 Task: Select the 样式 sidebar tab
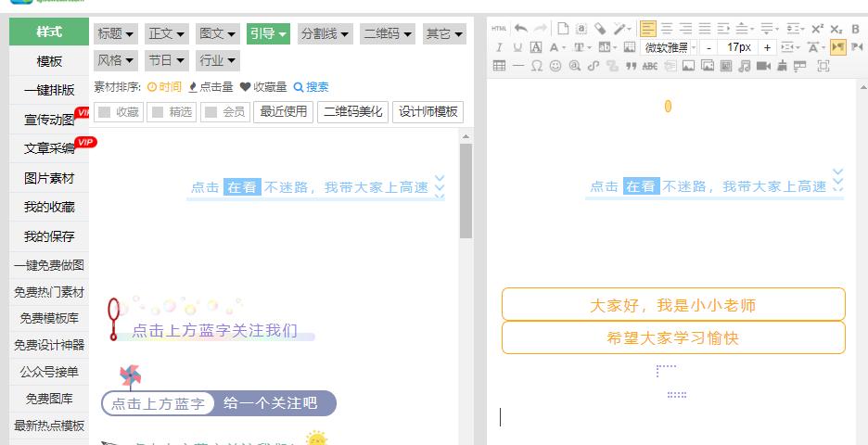[x=49, y=32]
